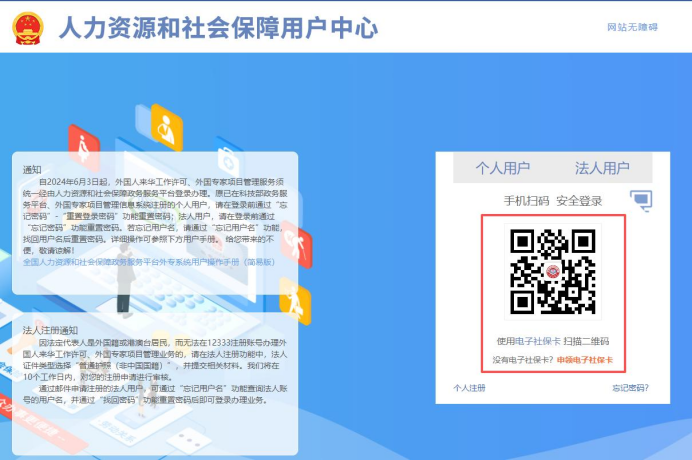Click the orange doctor illustration icon
Screen dimensions: 692x460
coord(166,128)
